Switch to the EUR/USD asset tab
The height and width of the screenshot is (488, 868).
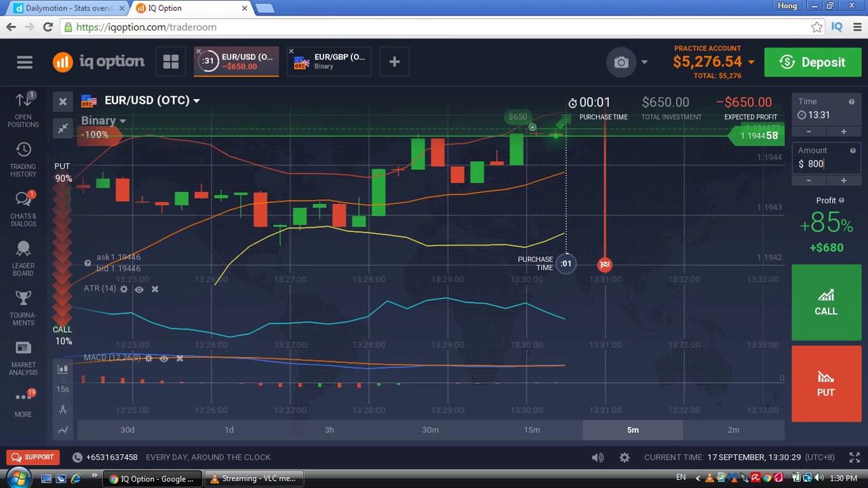(236, 62)
